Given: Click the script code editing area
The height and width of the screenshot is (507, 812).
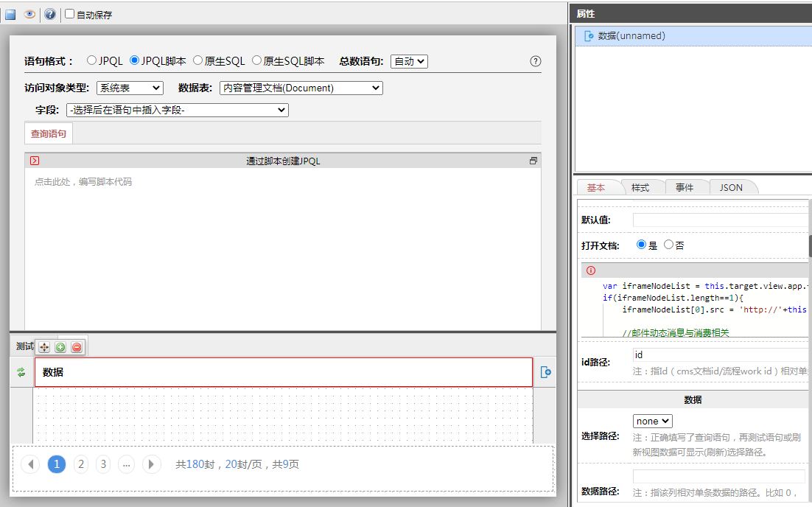Looking at the screenshot, I should (283, 248).
